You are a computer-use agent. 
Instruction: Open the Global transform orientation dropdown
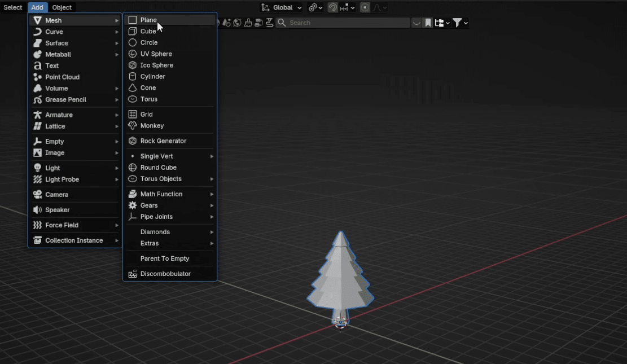(282, 7)
